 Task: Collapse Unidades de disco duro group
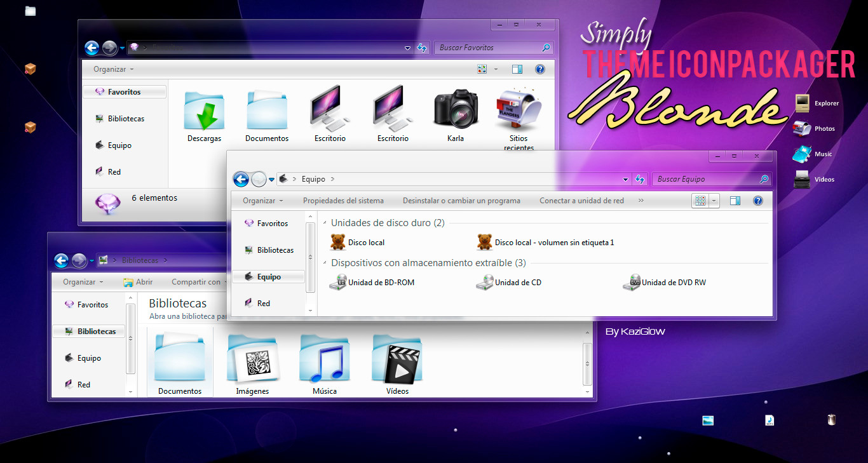(x=325, y=224)
